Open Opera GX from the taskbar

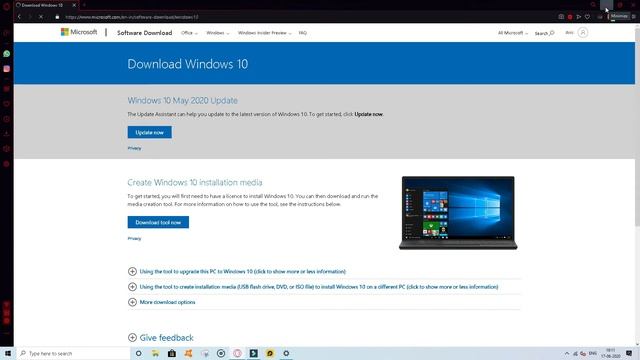(237, 353)
